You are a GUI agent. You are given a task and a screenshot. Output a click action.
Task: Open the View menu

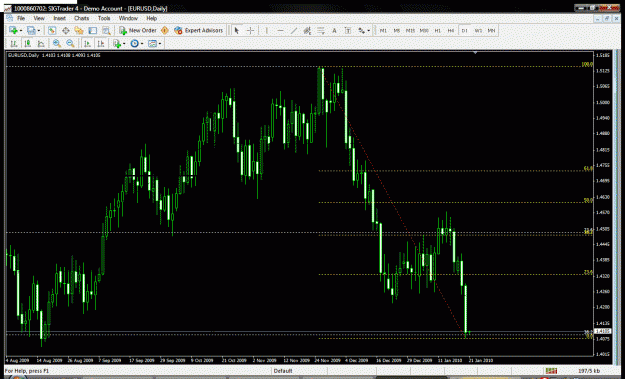[39, 18]
